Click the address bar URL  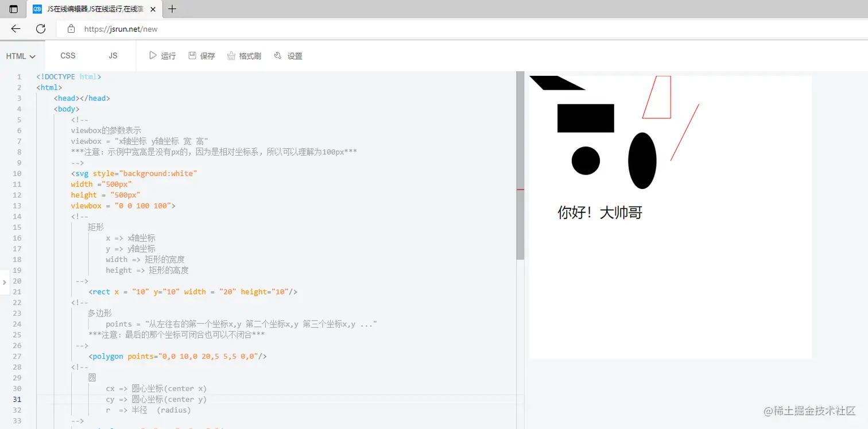[121, 29]
